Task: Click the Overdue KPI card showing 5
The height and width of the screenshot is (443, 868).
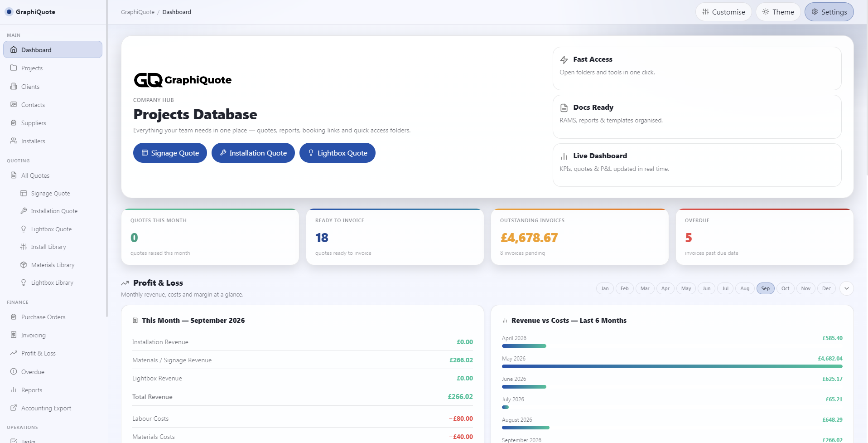Action: [765, 237]
